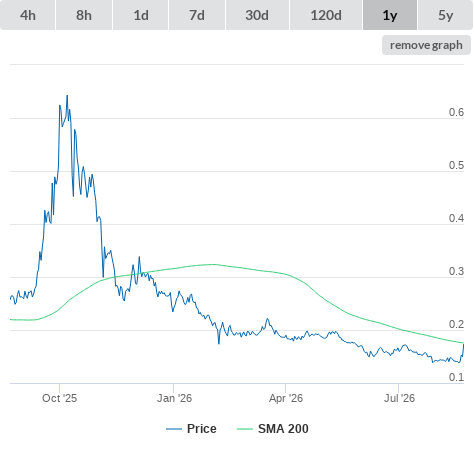The height and width of the screenshot is (455, 474).
Task: Click the active 1y range tab
Action: point(390,15)
